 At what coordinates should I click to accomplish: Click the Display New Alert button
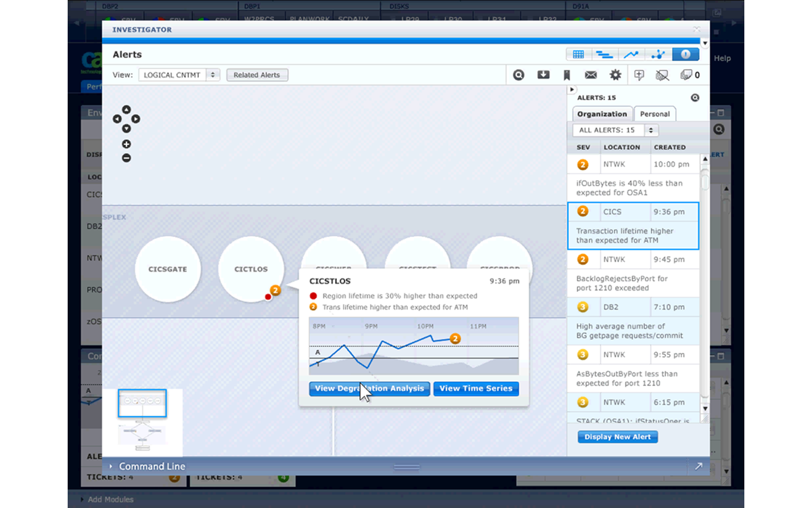[x=618, y=437]
